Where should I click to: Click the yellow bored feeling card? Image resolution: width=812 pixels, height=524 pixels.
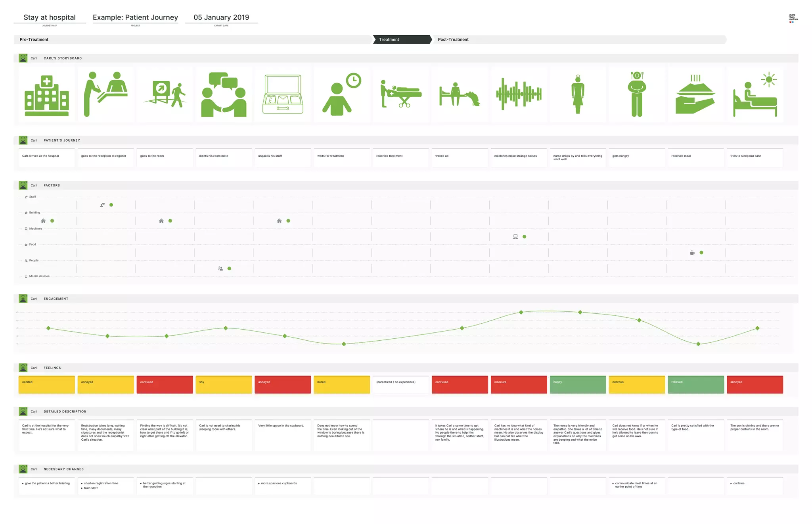[342, 384]
